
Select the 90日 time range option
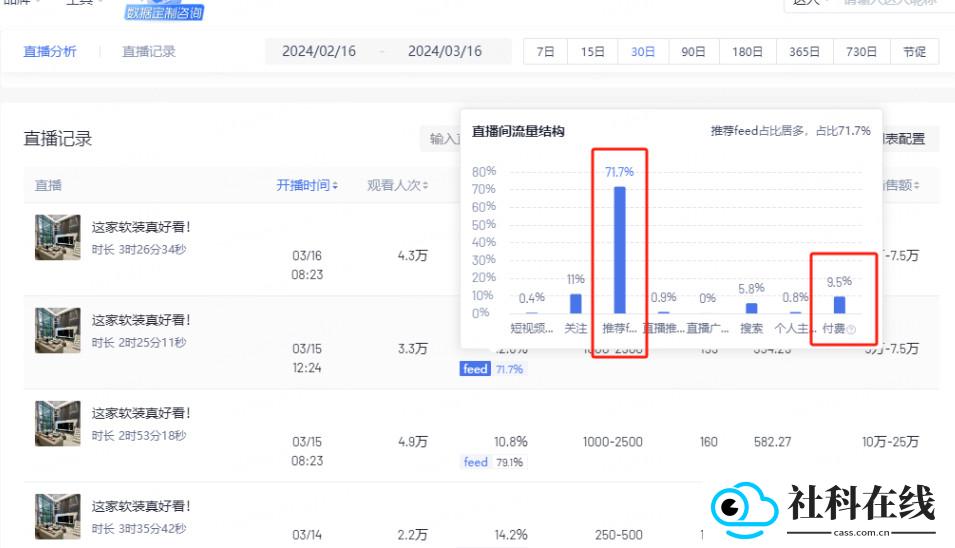pos(694,51)
